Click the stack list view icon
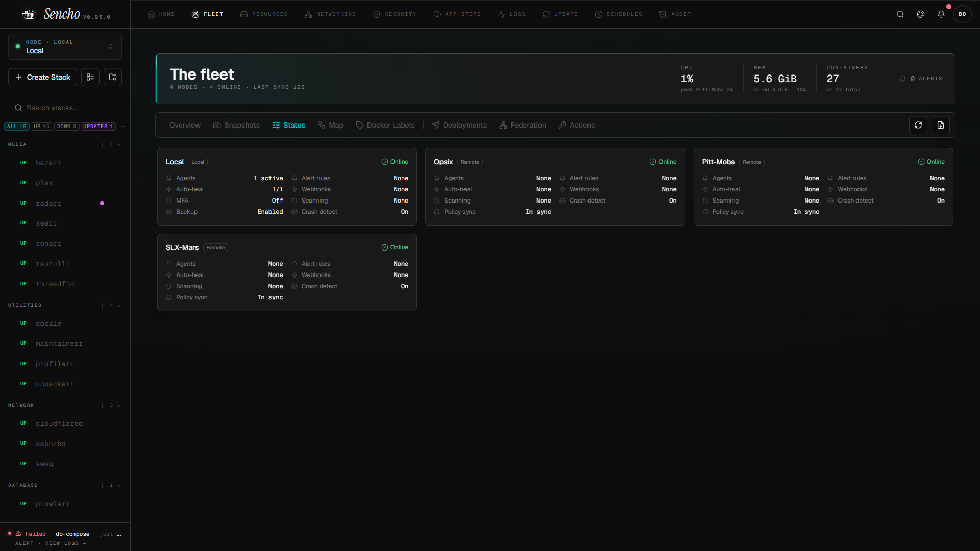Screen dimensions: 980x551 click(x=90, y=77)
